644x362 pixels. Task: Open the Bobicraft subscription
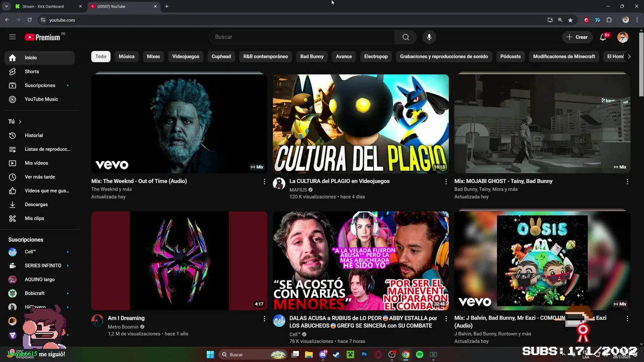coord(40,293)
